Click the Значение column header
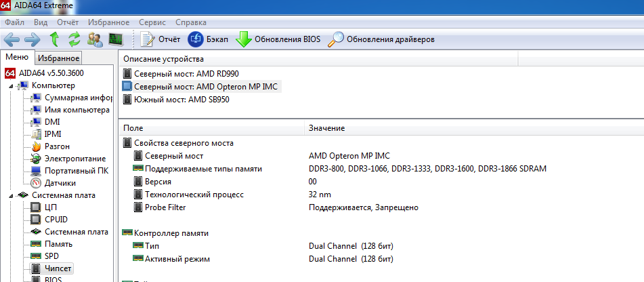Screen dimensions: 644x282 [x=327, y=128]
